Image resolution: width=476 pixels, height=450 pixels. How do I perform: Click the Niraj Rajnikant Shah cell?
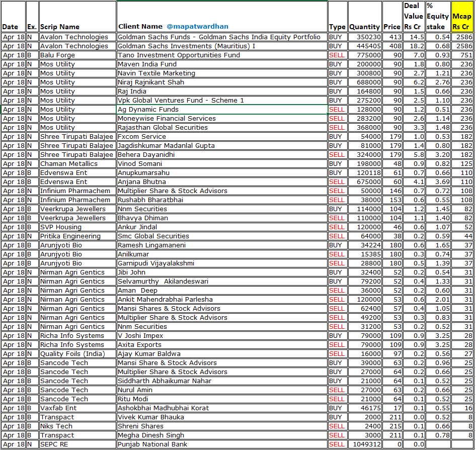tap(222, 82)
